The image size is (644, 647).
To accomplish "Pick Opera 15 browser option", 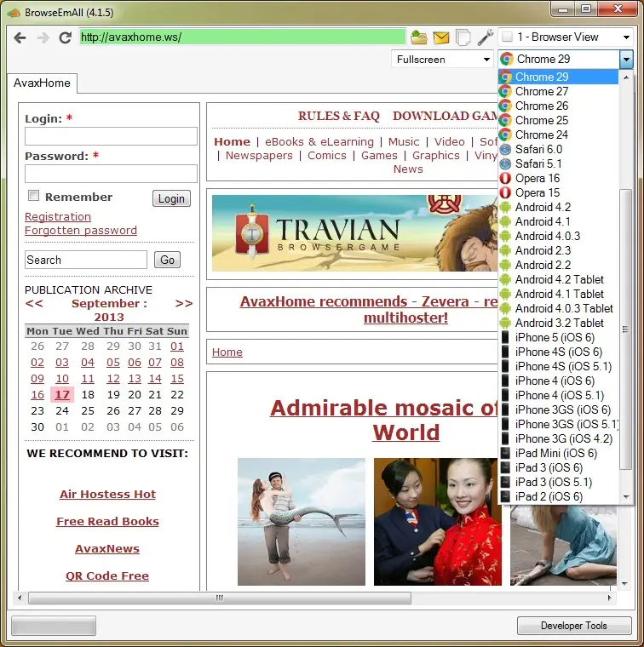I will [558, 192].
